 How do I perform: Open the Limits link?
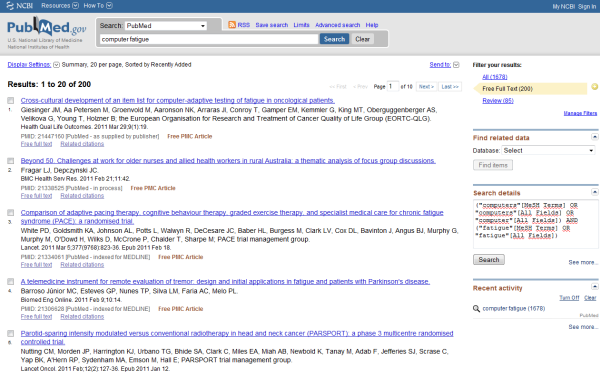coord(302,25)
